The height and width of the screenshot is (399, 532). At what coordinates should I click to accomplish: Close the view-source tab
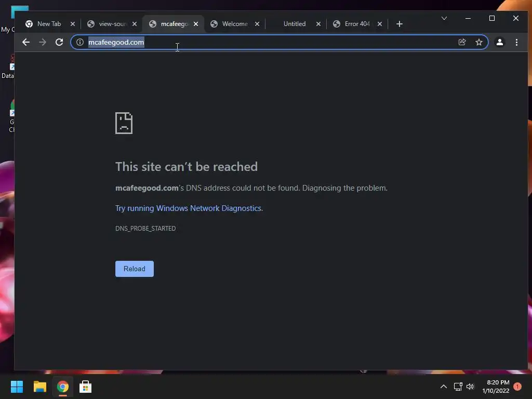tap(135, 24)
